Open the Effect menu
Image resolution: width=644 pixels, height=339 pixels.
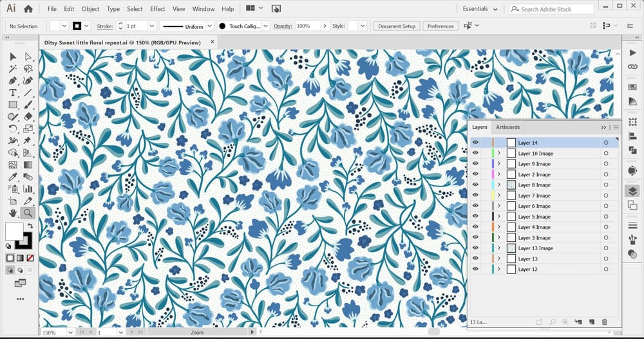pos(157,8)
